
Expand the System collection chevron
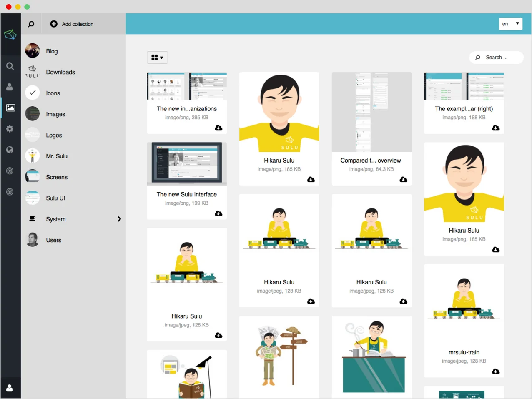click(x=119, y=218)
